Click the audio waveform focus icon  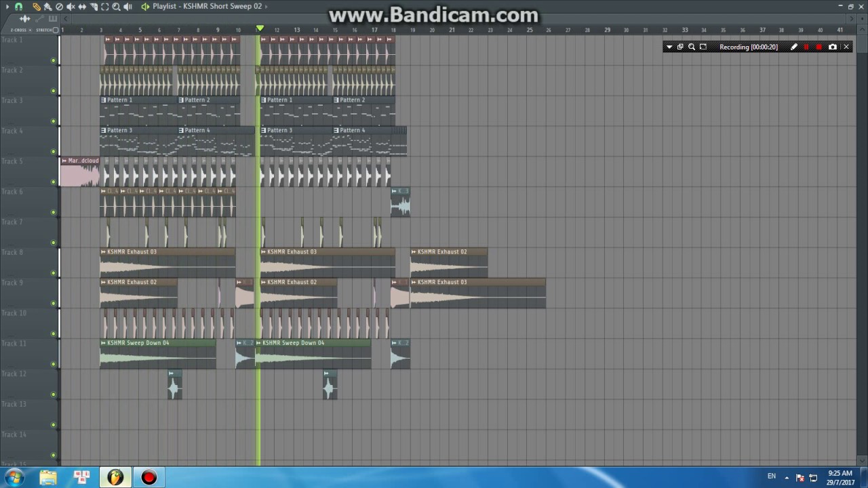25,19
